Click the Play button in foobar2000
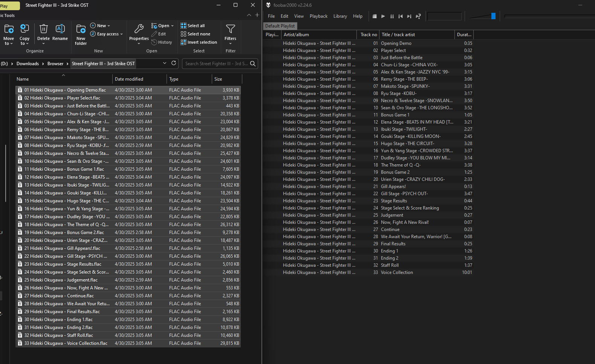595x364 pixels. [383, 16]
